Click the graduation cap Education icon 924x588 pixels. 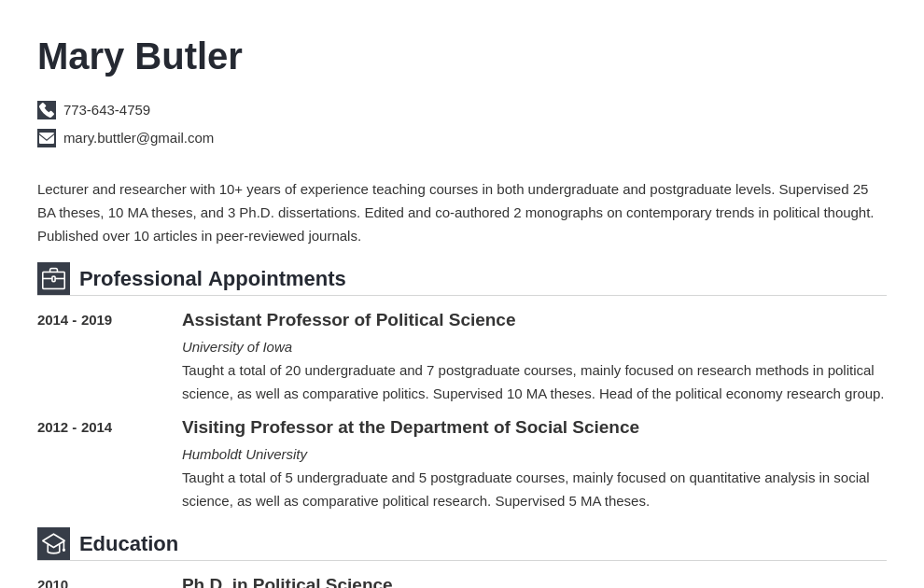click(53, 544)
